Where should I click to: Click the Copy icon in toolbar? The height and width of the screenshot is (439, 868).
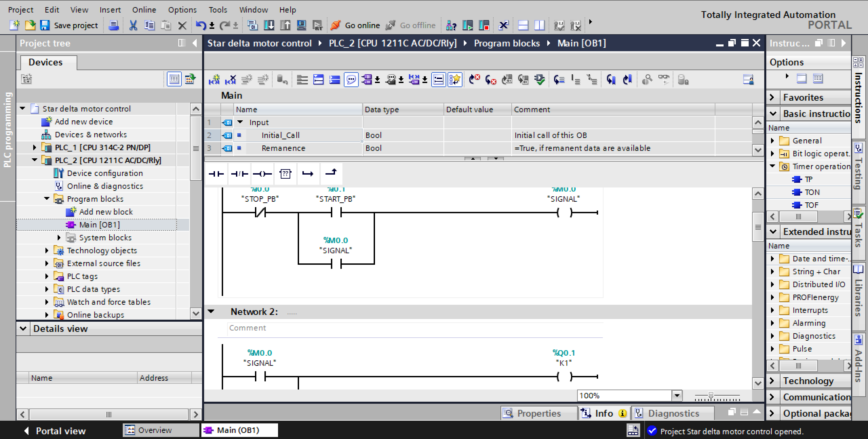(149, 25)
